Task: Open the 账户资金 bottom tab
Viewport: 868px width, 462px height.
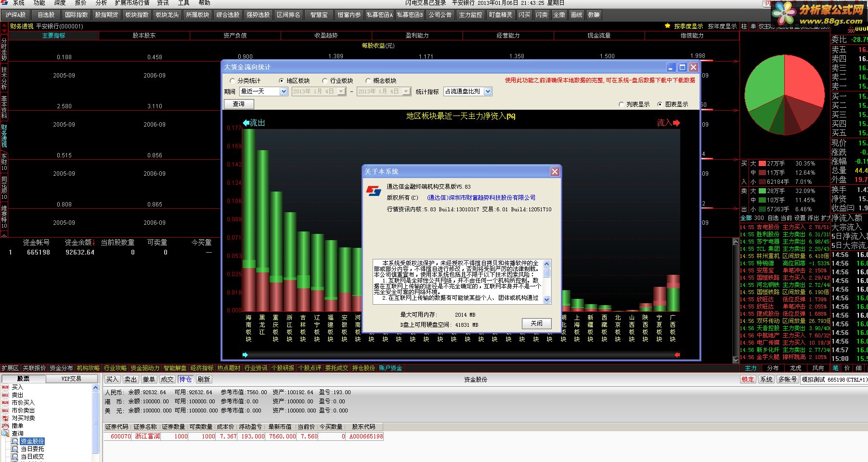Action: [x=390, y=368]
